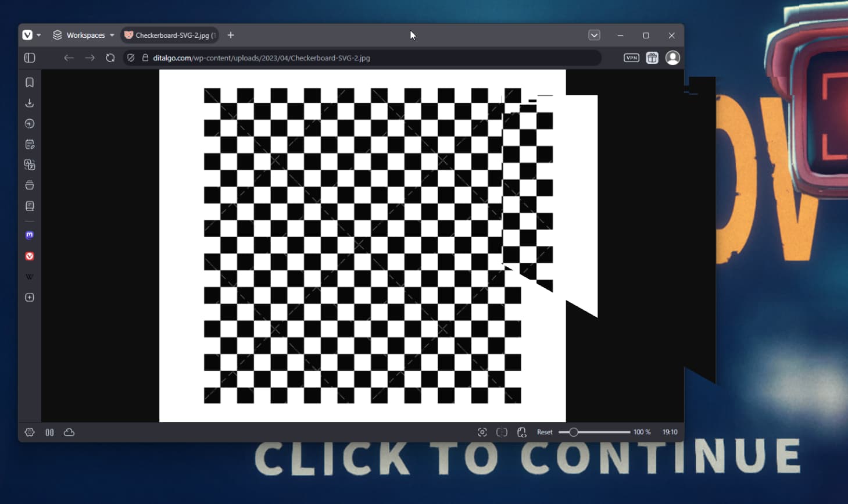Open the Downloads panel
The height and width of the screenshot is (504, 848).
tap(30, 103)
